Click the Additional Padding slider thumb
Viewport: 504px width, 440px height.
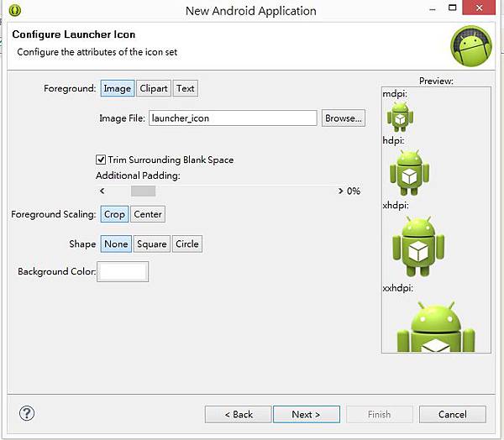point(143,191)
